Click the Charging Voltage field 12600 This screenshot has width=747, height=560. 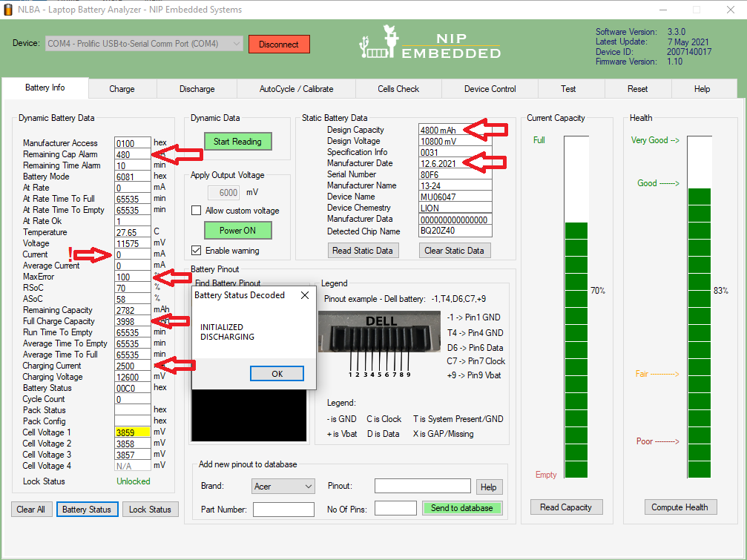coord(133,377)
